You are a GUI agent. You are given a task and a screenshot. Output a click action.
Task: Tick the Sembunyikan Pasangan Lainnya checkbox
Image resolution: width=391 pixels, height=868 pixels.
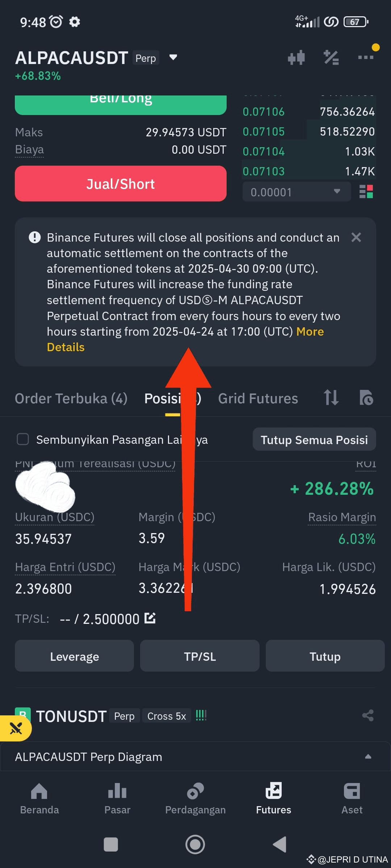tap(23, 439)
